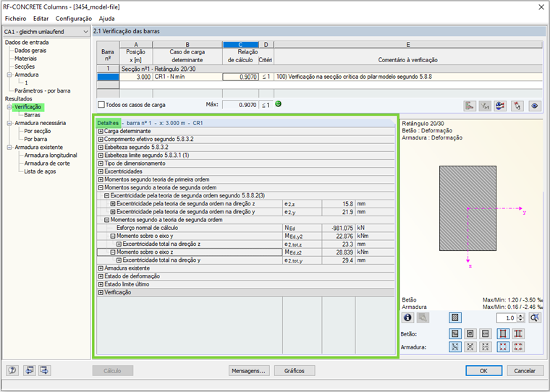Expand 'Excentricidade total na direção z' row
Screen dimensions: 550x392
(x=119, y=244)
